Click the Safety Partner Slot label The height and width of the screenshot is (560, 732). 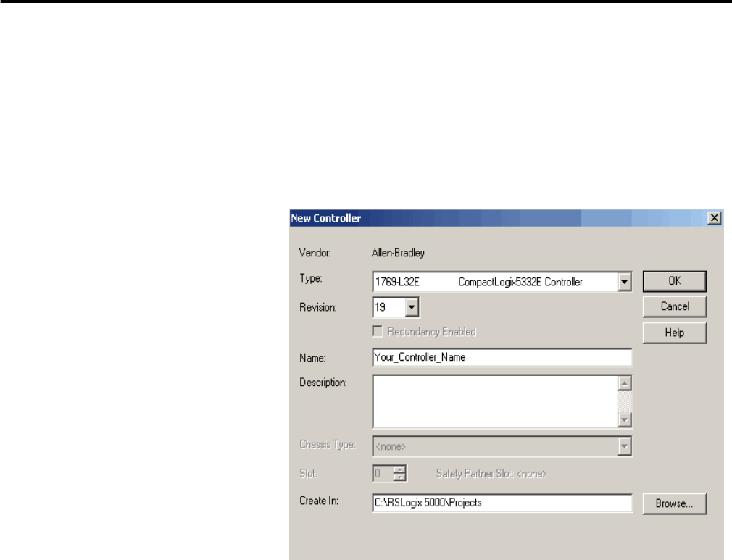[x=491, y=474]
